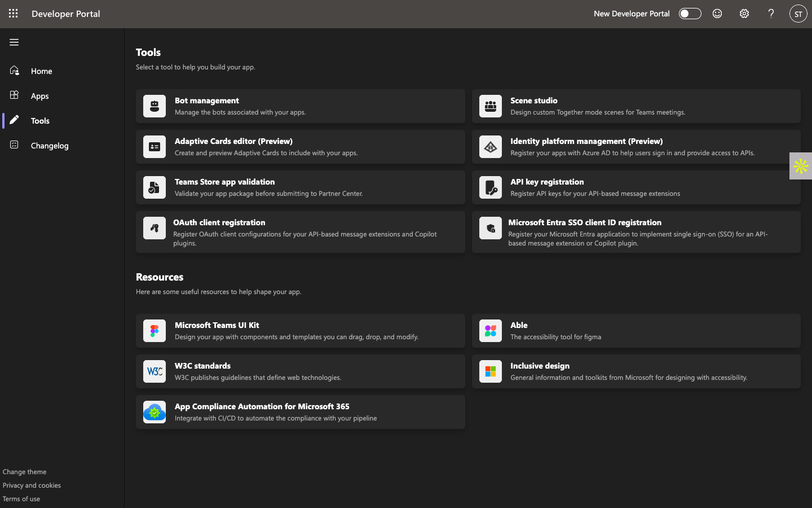Click the green starburst side widget
Screen dimensions: 812x508
pyautogui.click(x=801, y=166)
